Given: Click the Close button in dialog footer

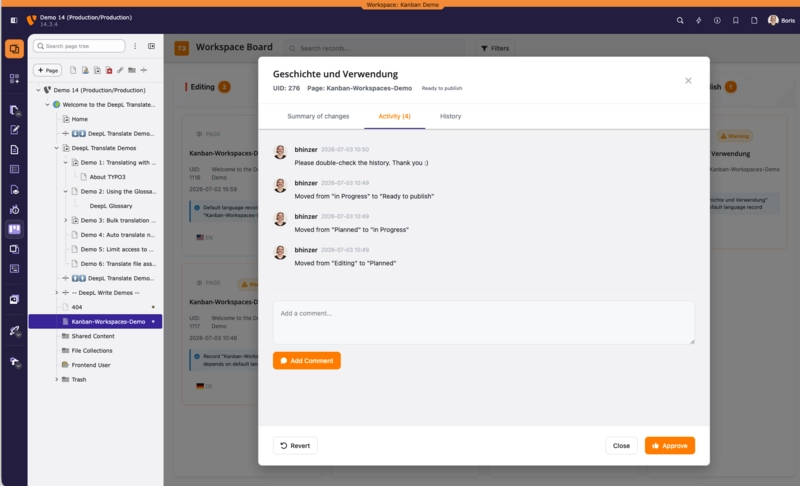Looking at the screenshot, I should 621,446.
